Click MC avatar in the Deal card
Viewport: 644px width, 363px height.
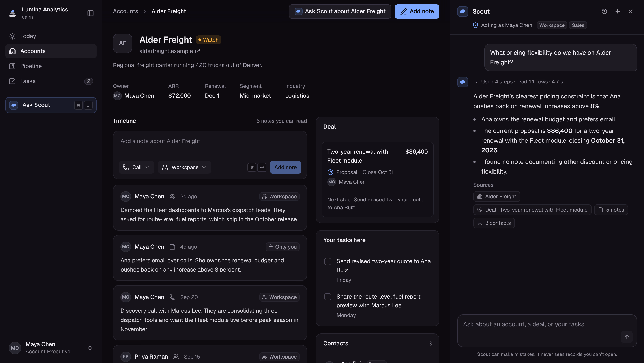[x=331, y=182]
